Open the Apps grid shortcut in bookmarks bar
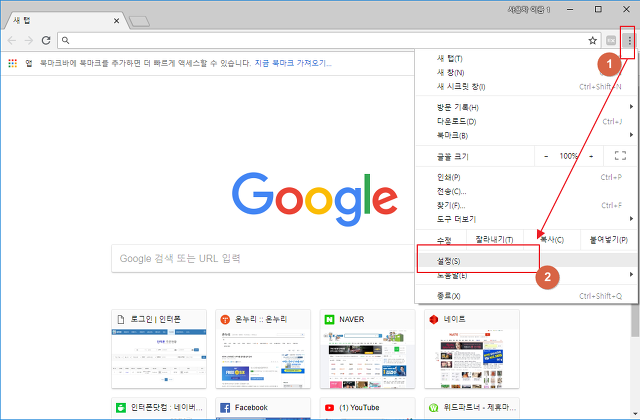The width and height of the screenshot is (640, 420). point(13,63)
